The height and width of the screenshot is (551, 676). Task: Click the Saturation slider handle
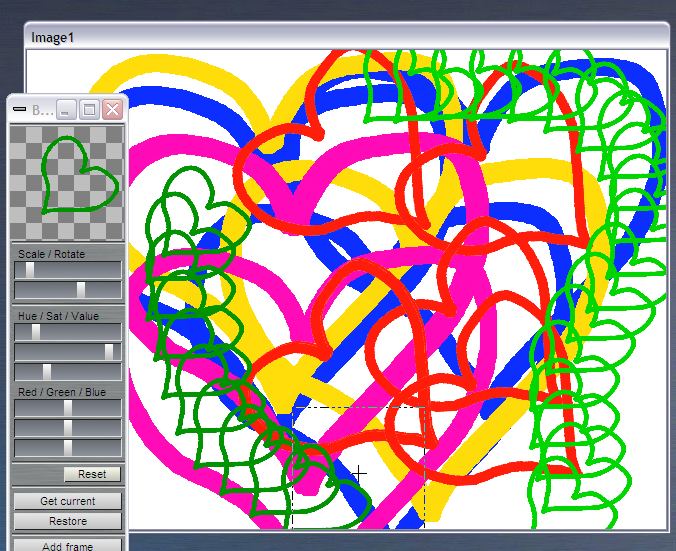pos(109,352)
